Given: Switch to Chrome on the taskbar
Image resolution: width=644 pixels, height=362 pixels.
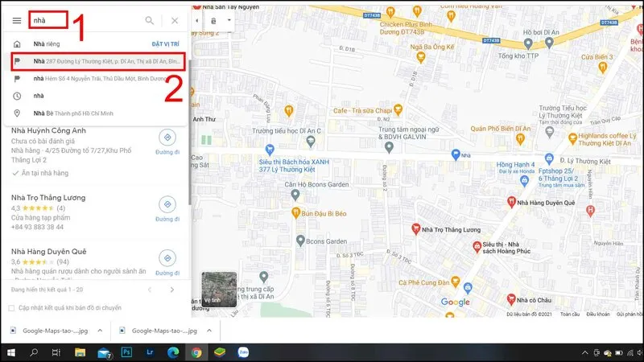Looking at the screenshot, I should click(x=196, y=352).
